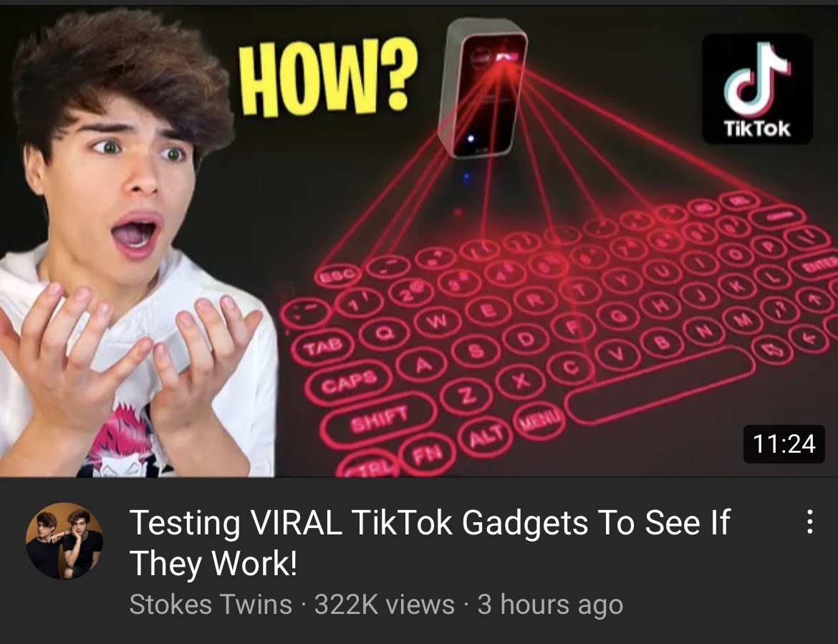Click the TikTok logo in thumbnail
Image resolution: width=838 pixels, height=644 pixels.
757,89
